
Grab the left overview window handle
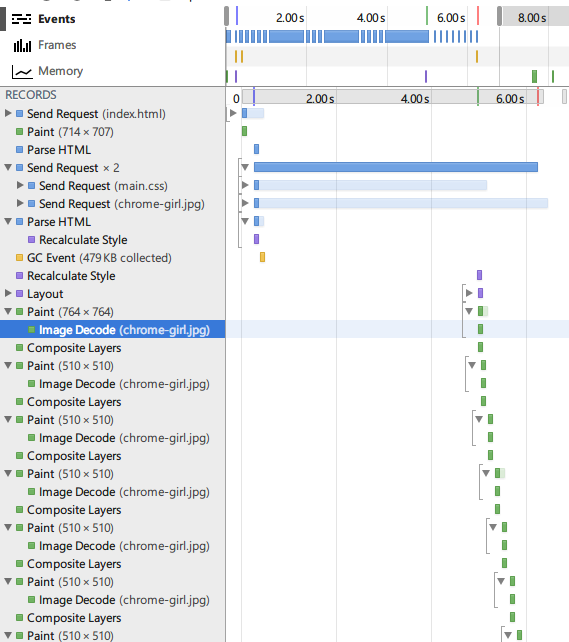pyautogui.click(x=226, y=16)
